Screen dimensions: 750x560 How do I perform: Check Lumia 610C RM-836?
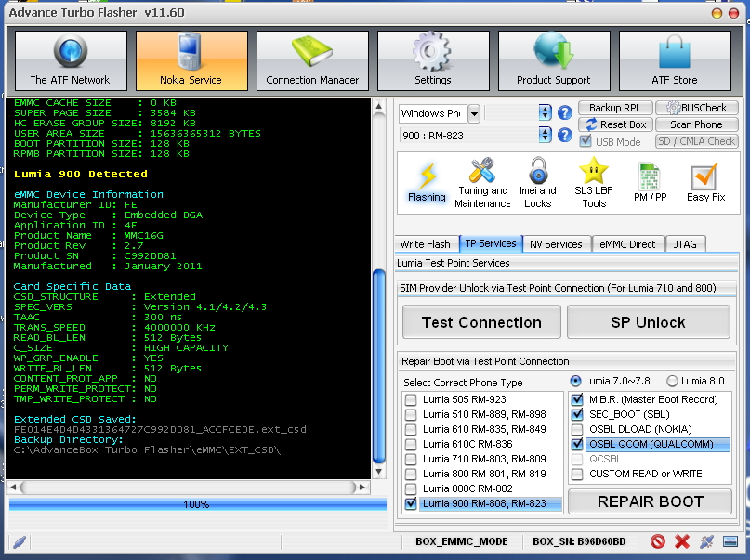point(411,444)
